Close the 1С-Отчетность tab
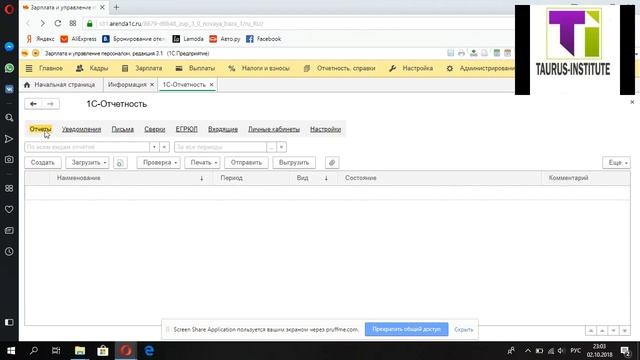 coord(211,84)
